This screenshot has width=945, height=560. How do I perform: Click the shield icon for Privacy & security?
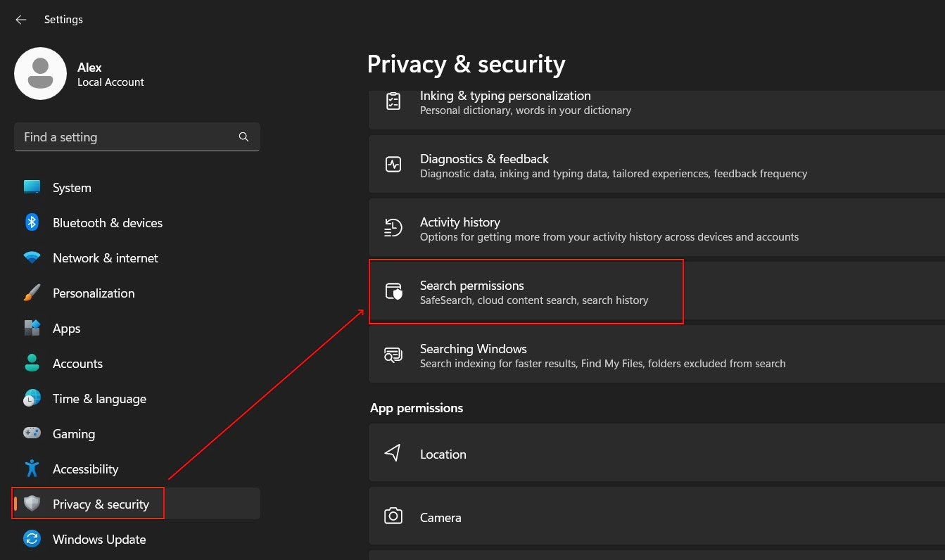(32, 504)
